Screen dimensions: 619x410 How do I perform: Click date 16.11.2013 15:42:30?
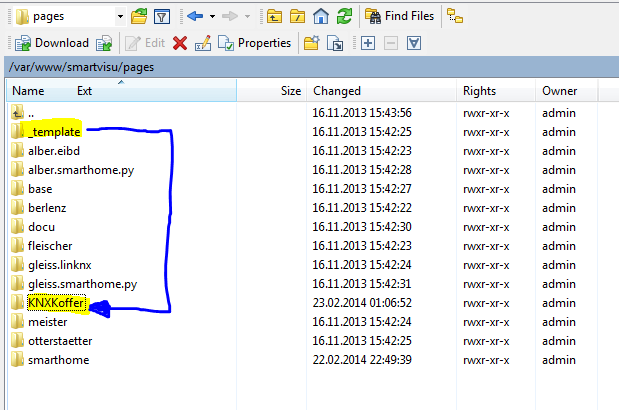pos(362,227)
